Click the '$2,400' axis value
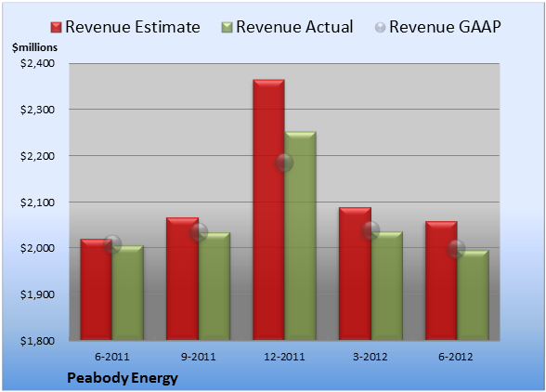The image size is (546, 392). 37,63
